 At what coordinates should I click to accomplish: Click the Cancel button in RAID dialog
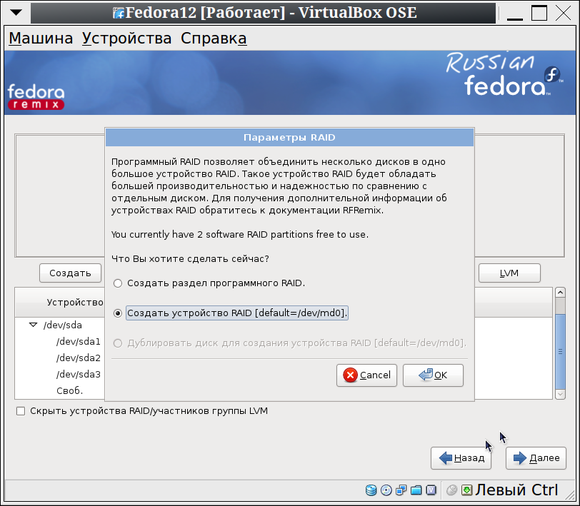[367, 375]
